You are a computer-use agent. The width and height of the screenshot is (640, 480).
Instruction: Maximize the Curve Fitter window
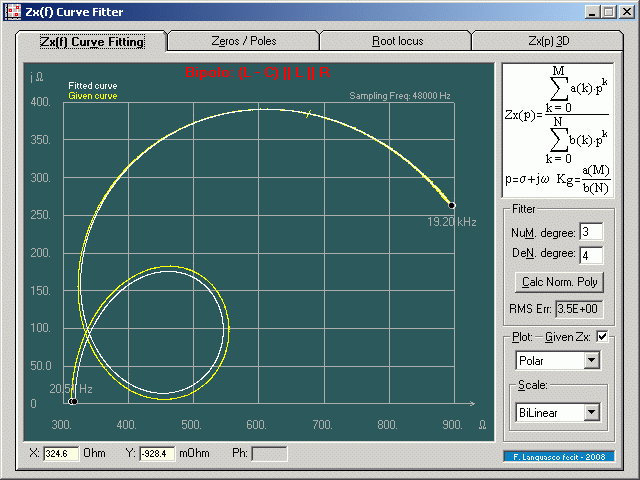pyautogui.click(x=609, y=12)
